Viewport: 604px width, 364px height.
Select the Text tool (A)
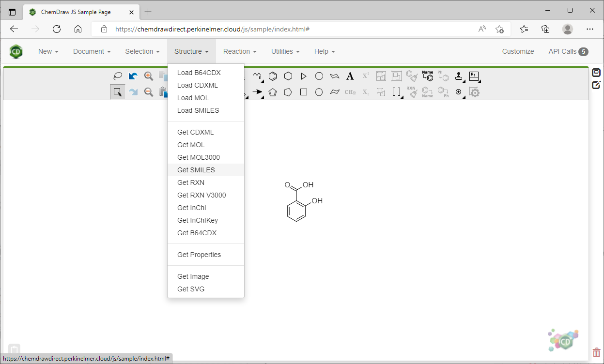point(350,76)
